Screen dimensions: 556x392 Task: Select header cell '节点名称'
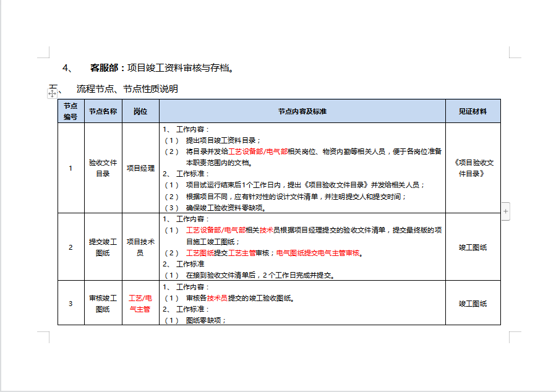(x=103, y=111)
